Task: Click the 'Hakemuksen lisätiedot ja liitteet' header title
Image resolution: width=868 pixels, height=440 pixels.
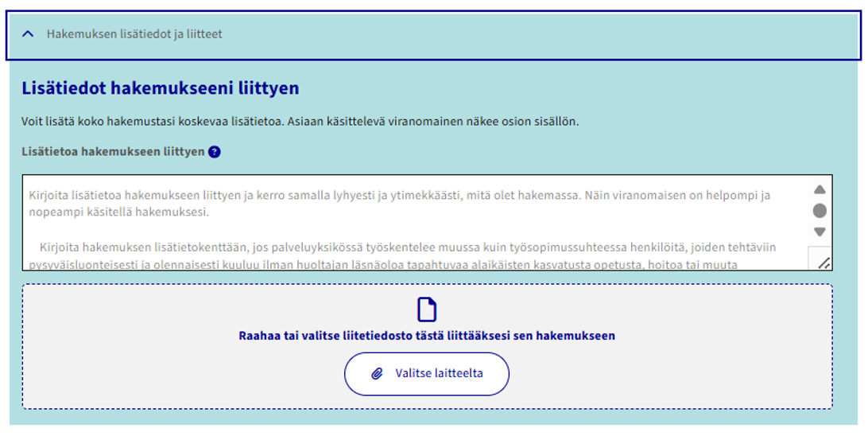Action: tap(134, 34)
